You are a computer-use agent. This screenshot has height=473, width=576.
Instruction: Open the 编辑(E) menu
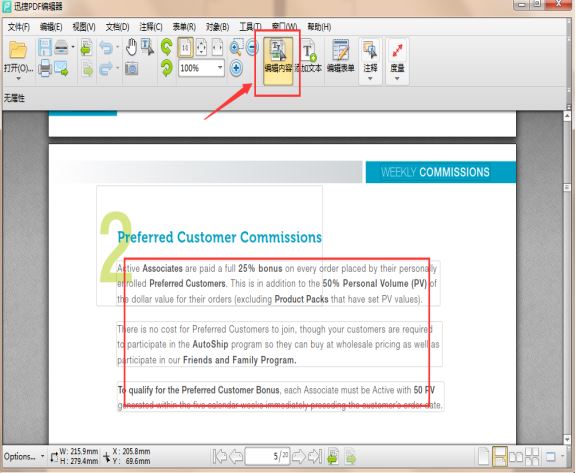(x=51, y=27)
